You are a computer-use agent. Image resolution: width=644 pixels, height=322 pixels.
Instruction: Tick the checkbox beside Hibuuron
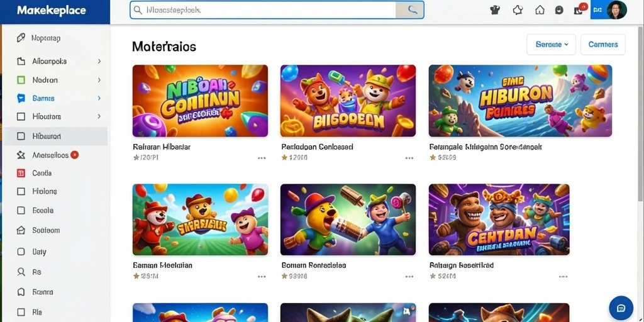pyautogui.click(x=21, y=136)
